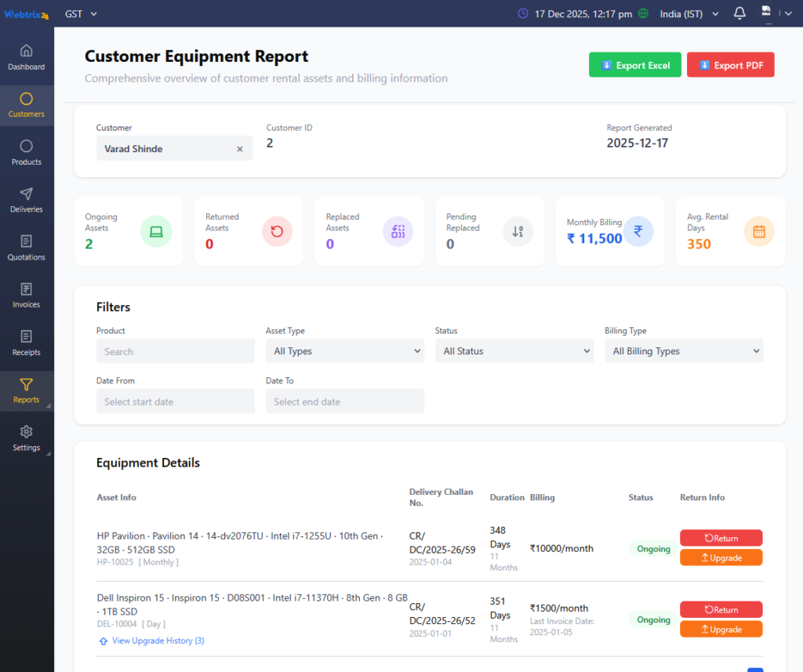
Task: Open the Varad Shinde customer selector
Action: pyautogui.click(x=174, y=148)
